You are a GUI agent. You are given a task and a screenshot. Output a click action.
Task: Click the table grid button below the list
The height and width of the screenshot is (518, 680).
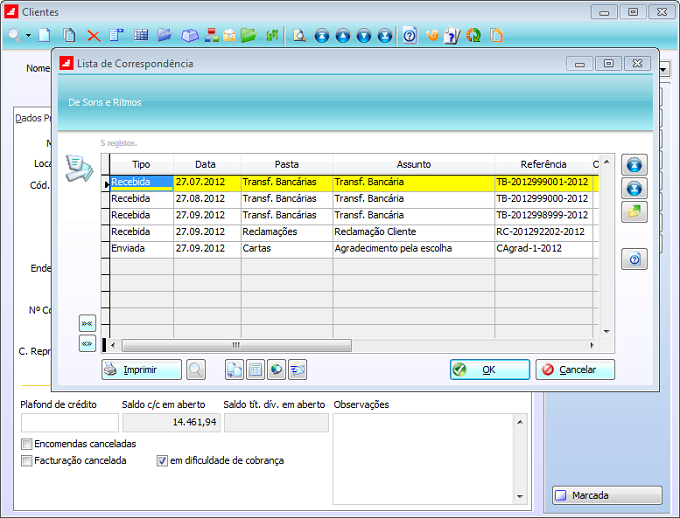pyautogui.click(x=255, y=370)
